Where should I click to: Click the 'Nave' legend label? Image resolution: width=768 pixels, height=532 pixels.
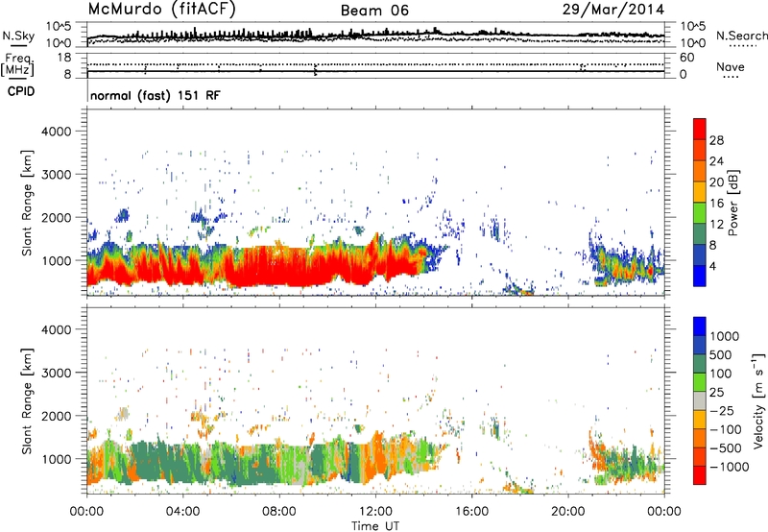(731, 66)
